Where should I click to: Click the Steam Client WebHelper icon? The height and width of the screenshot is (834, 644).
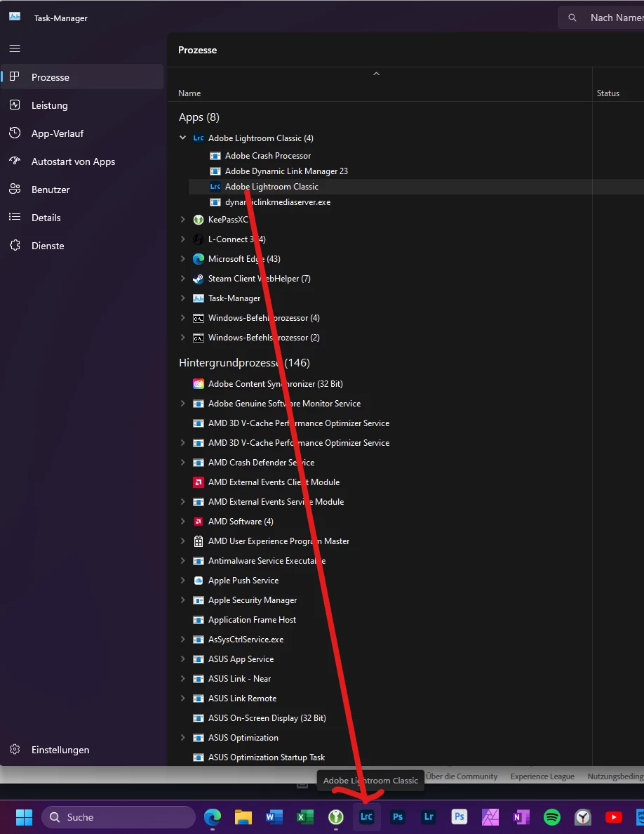click(199, 279)
